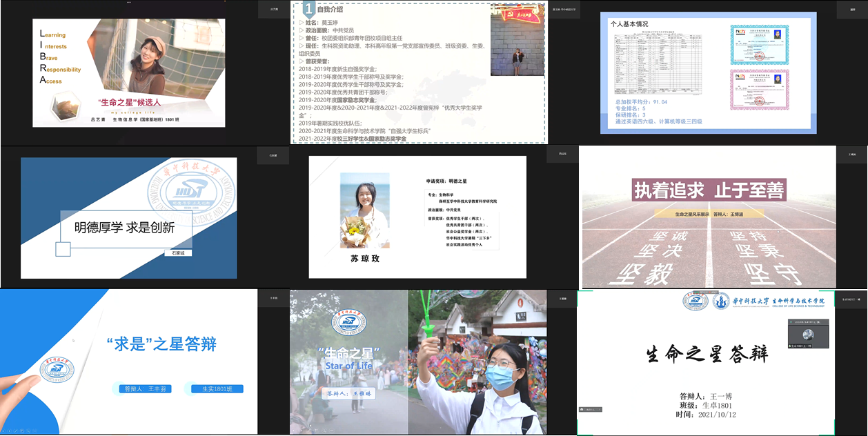
Task: Click the emblem above the Star of Life title
Action: tap(348, 322)
